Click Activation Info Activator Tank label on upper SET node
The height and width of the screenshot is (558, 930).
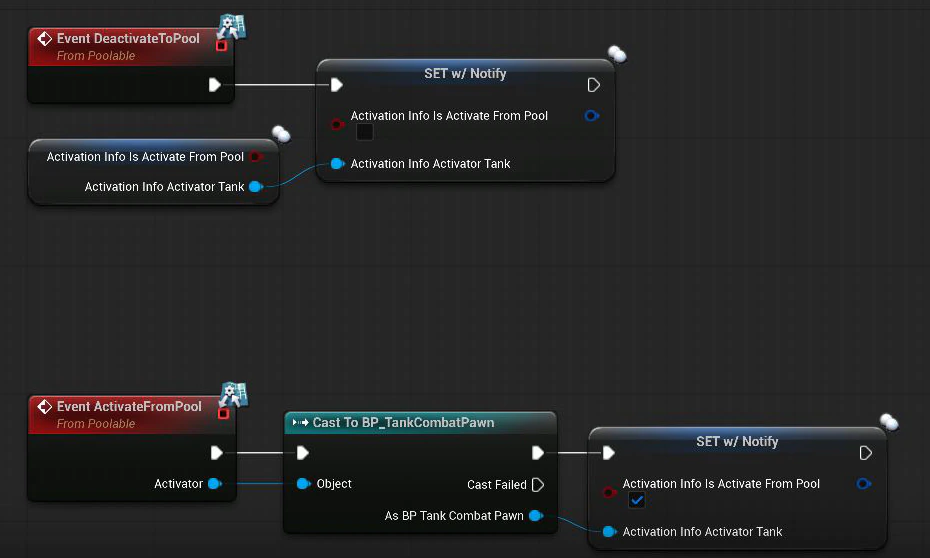point(430,164)
